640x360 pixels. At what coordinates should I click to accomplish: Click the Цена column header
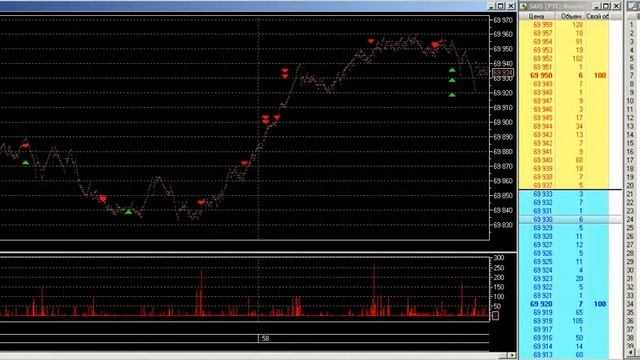pyautogui.click(x=536, y=16)
